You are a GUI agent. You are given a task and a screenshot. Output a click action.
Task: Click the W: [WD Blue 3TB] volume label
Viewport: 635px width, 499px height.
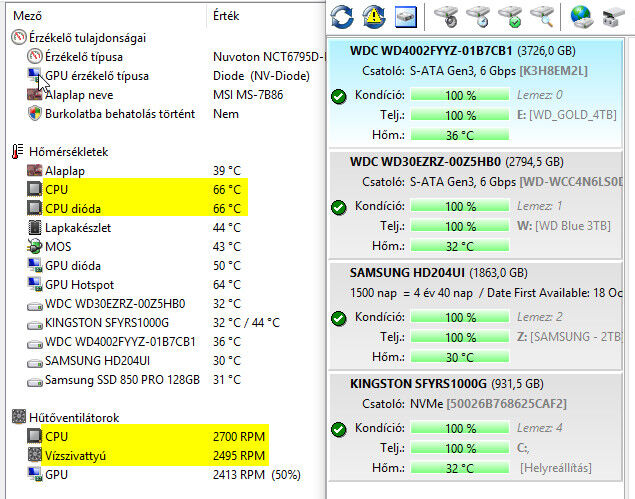[564, 226]
